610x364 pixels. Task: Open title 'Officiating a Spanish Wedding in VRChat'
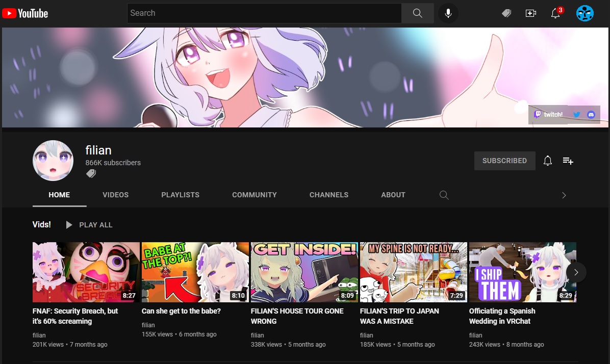502,316
